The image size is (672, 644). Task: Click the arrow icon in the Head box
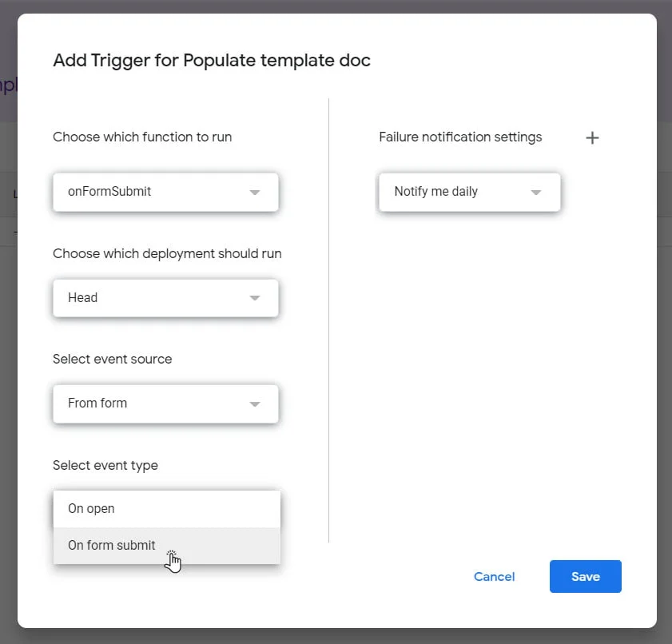255,298
